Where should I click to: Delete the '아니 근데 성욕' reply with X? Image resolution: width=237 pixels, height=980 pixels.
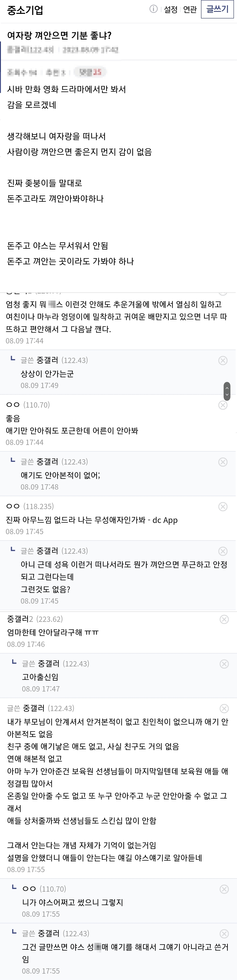(x=223, y=551)
